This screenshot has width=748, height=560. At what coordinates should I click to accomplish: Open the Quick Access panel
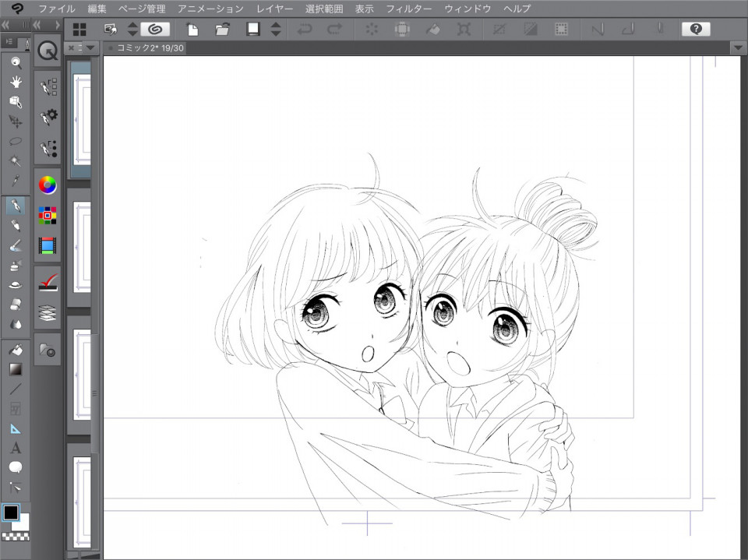click(48, 50)
